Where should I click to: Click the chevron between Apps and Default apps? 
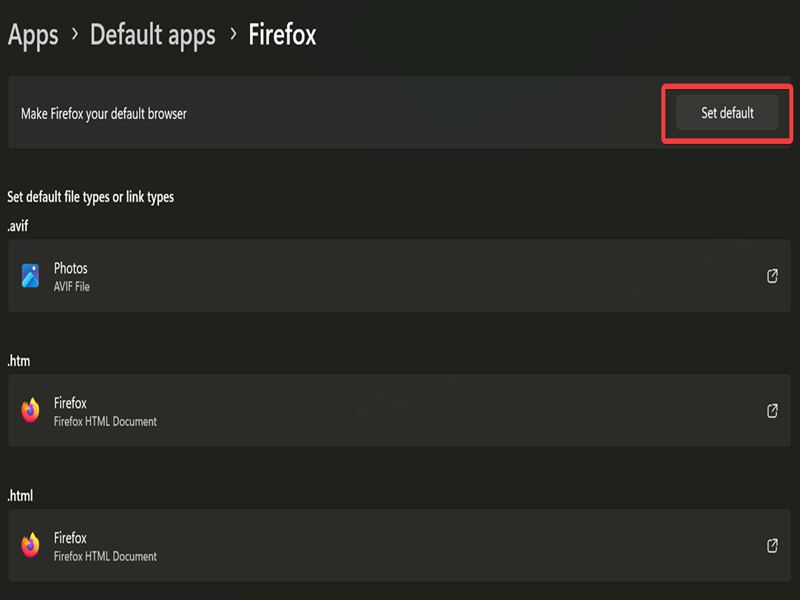pos(73,36)
